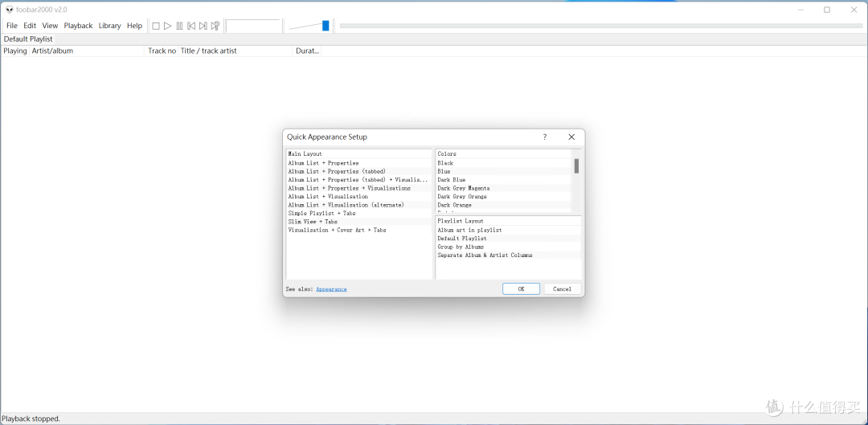Open the View menu
Viewport: 868px width, 425px height.
(50, 26)
